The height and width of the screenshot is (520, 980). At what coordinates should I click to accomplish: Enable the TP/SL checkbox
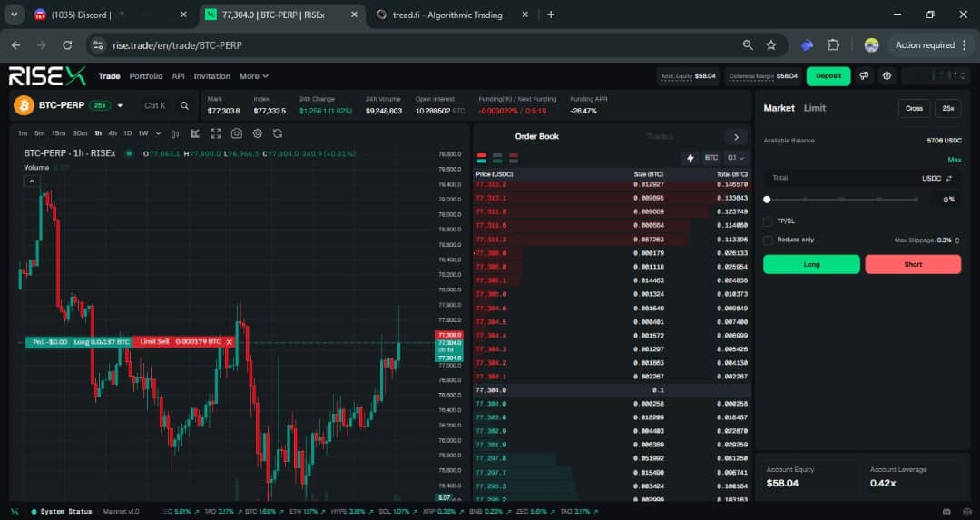click(x=769, y=221)
